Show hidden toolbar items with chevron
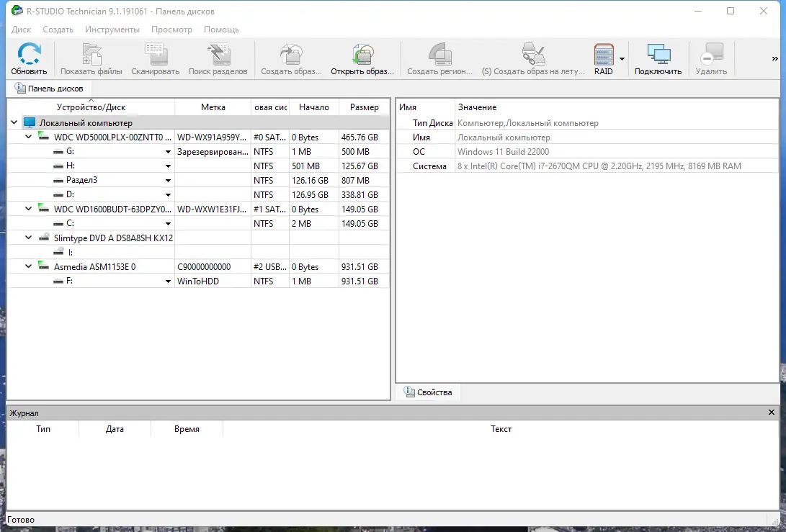786x532 pixels. tap(774, 58)
